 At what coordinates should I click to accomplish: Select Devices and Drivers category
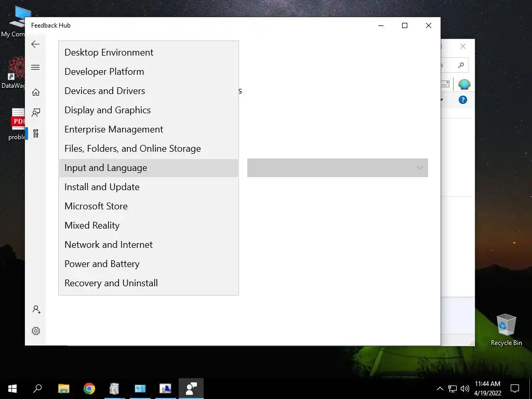(x=149, y=91)
